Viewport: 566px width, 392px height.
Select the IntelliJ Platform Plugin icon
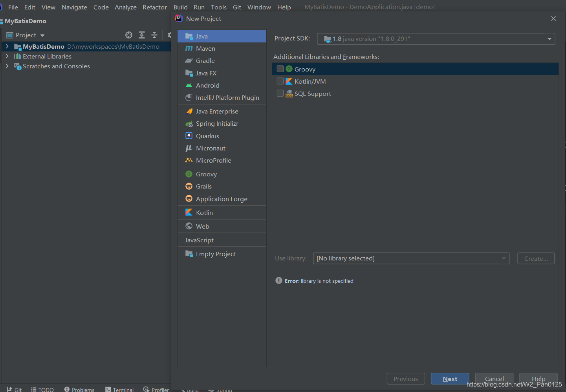(189, 97)
